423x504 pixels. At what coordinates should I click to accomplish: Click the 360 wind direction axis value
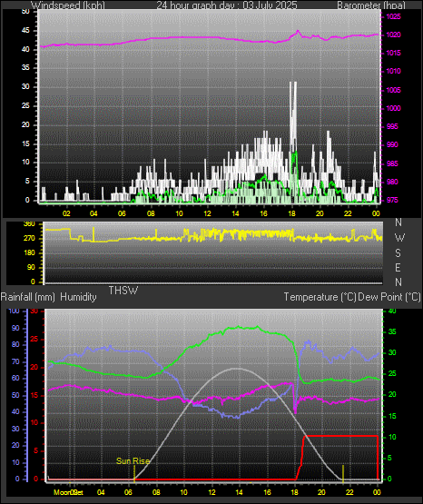point(29,224)
